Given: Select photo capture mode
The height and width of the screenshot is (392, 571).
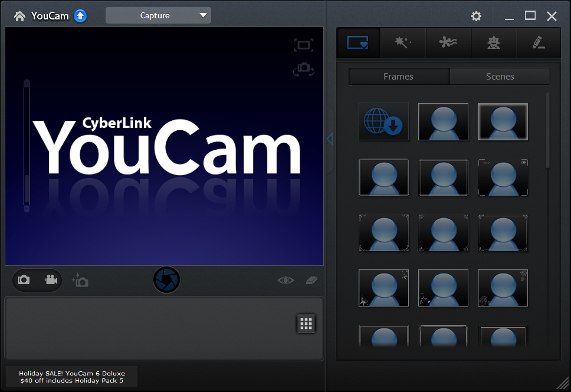Looking at the screenshot, I should tap(24, 280).
